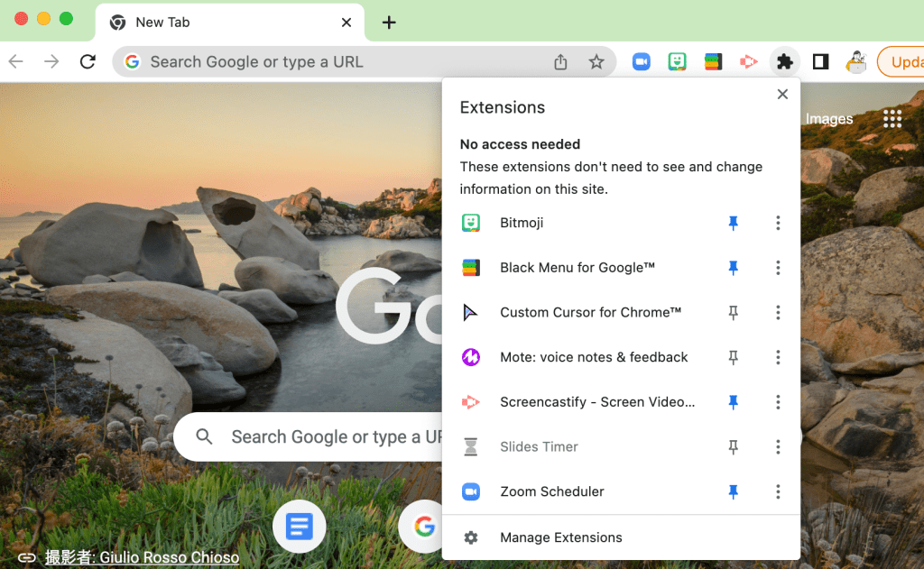Open Manage Extensions

tap(560, 537)
